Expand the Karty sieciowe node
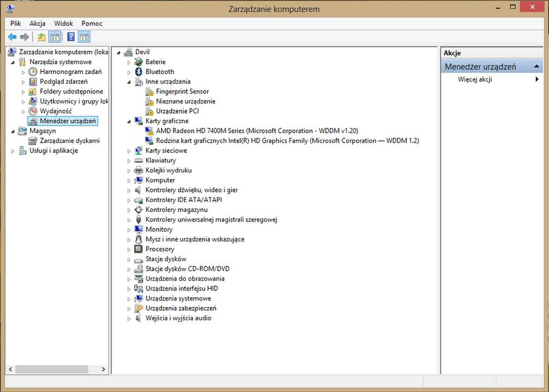This screenshot has width=549, height=392. 129,151
